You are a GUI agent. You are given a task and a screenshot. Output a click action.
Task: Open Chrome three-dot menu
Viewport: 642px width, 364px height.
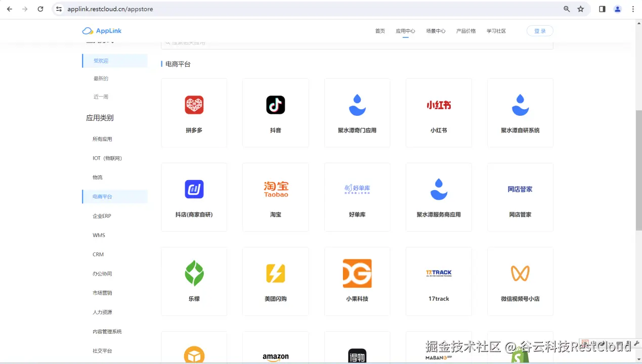pos(633,9)
